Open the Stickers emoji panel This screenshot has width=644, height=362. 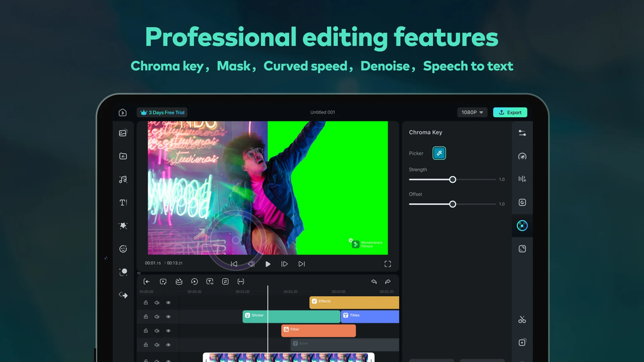pyautogui.click(x=123, y=248)
